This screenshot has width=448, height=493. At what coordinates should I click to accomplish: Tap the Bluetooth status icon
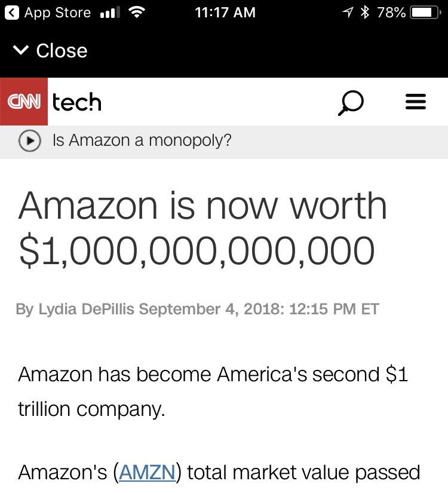tap(365, 13)
